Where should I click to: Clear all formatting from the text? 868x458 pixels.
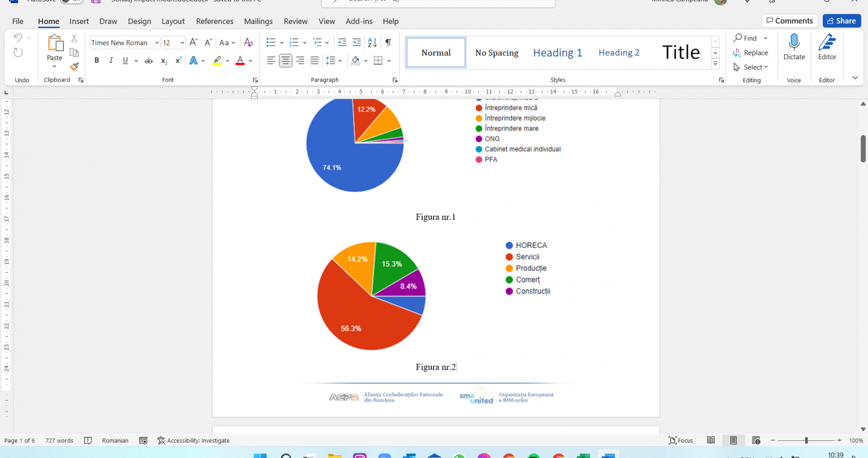248,43
